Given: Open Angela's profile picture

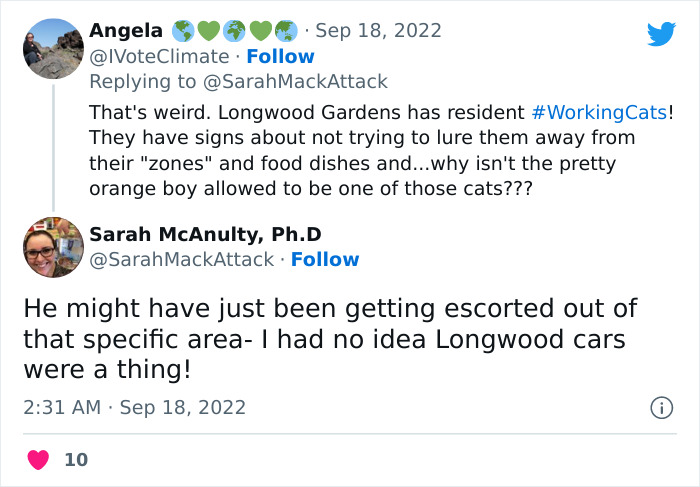Looking at the screenshot, I should pos(53,49).
